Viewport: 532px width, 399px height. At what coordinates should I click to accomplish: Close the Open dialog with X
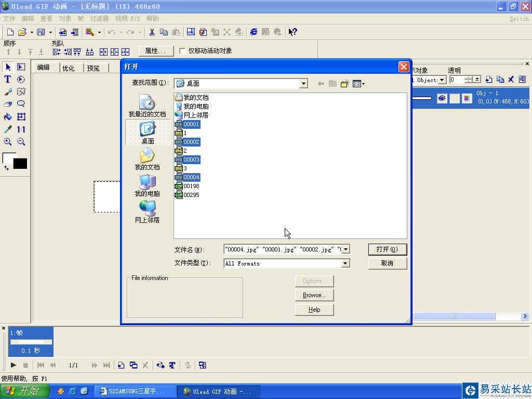[403, 66]
